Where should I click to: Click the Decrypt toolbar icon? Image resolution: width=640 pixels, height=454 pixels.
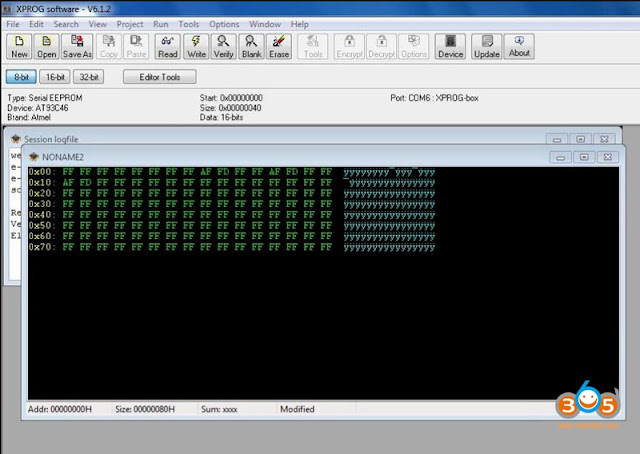pyautogui.click(x=381, y=47)
